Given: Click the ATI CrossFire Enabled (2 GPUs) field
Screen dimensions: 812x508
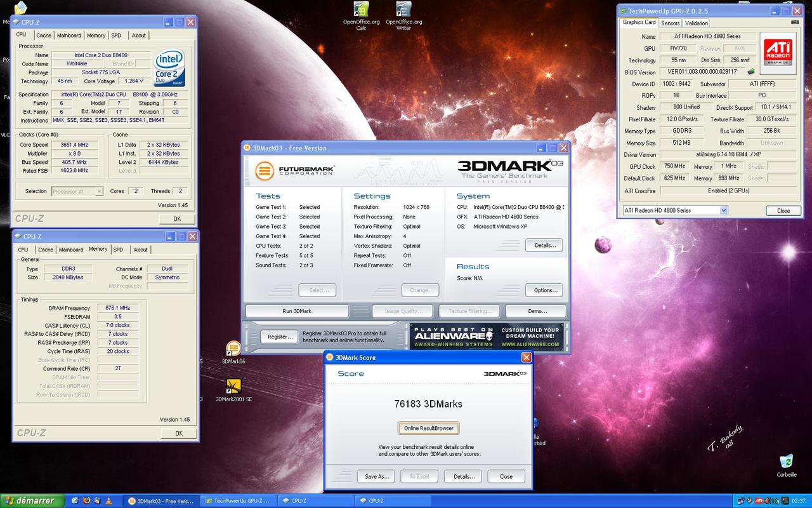Looking at the screenshot, I should tap(728, 190).
